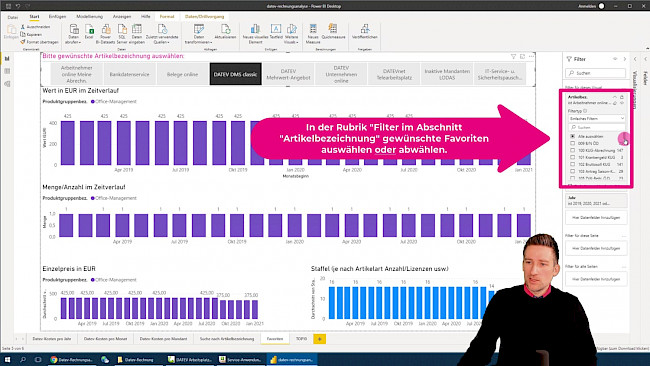
Task: Open Power BI-Datasets in the ribbon
Action: 106,34
